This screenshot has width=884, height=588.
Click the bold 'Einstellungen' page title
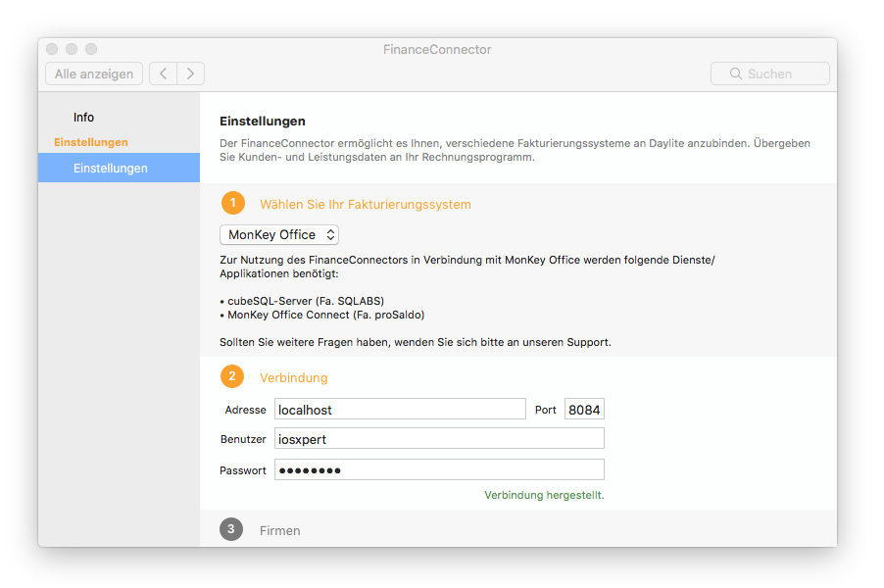pyautogui.click(x=263, y=122)
